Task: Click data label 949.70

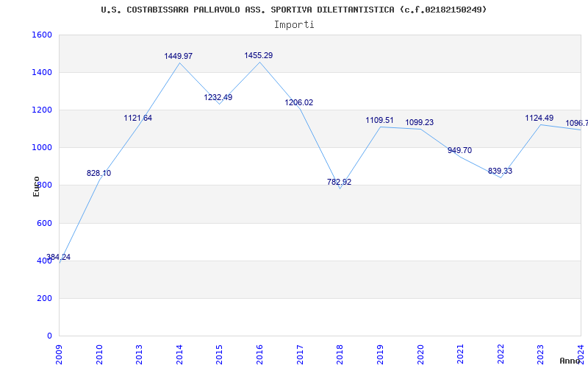Action: pyautogui.click(x=460, y=150)
